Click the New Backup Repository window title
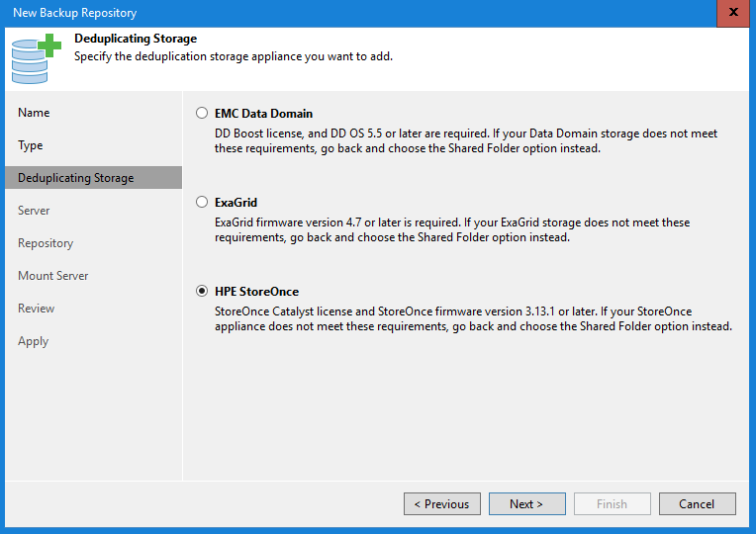 click(x=75, y=13)
